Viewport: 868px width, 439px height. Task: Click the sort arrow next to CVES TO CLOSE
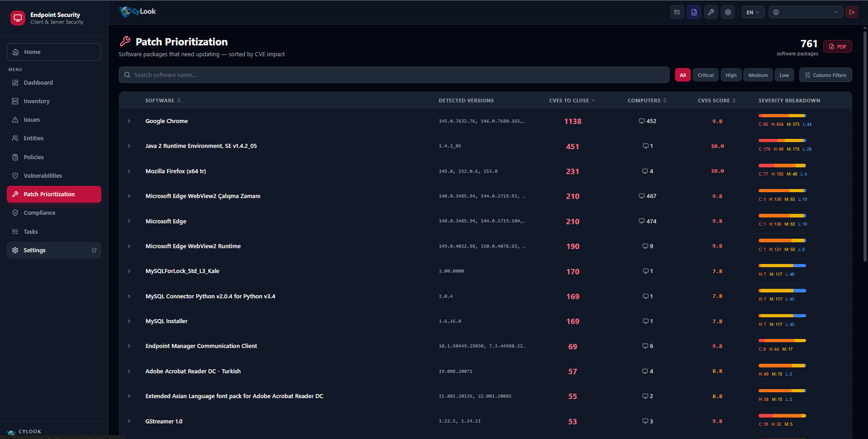click(593, 100)
